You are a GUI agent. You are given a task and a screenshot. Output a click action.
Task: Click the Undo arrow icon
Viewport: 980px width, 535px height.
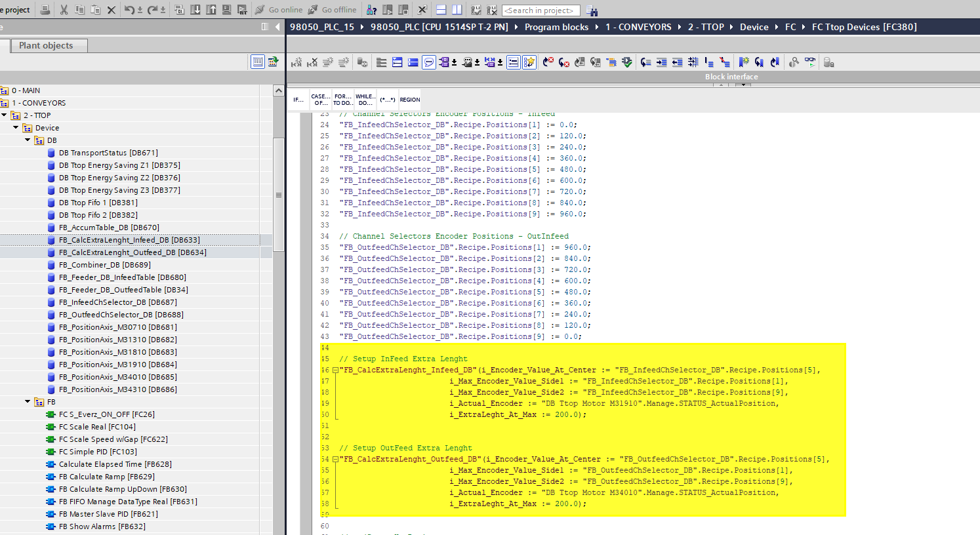click(129, 10)
